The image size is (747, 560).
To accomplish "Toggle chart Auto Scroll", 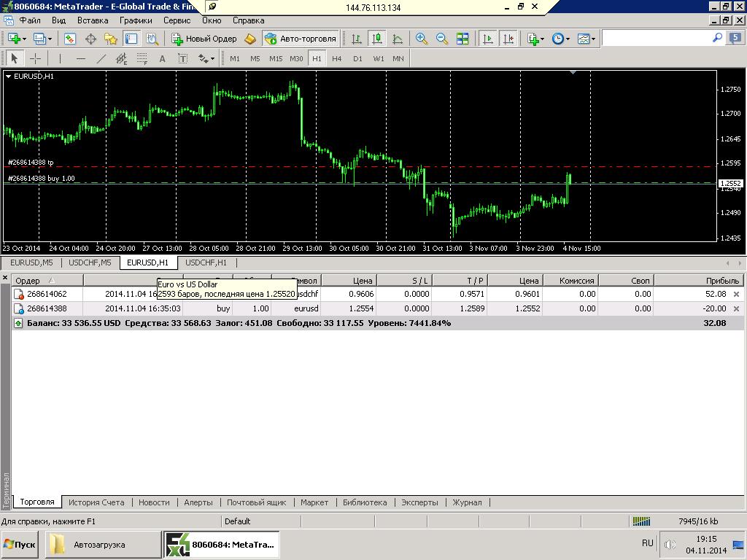I will [x=488, y=39].
